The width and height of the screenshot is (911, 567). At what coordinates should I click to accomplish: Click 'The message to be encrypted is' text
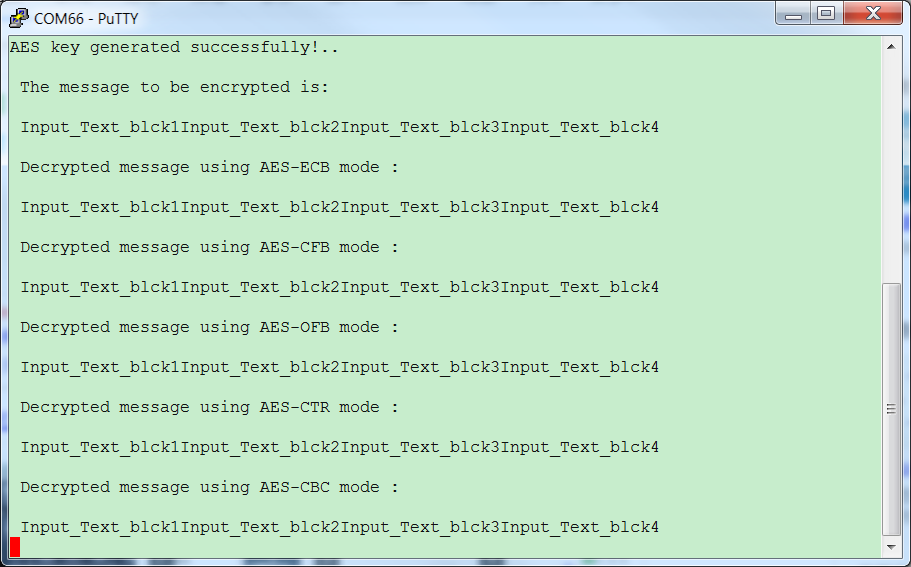click(174, 87)
